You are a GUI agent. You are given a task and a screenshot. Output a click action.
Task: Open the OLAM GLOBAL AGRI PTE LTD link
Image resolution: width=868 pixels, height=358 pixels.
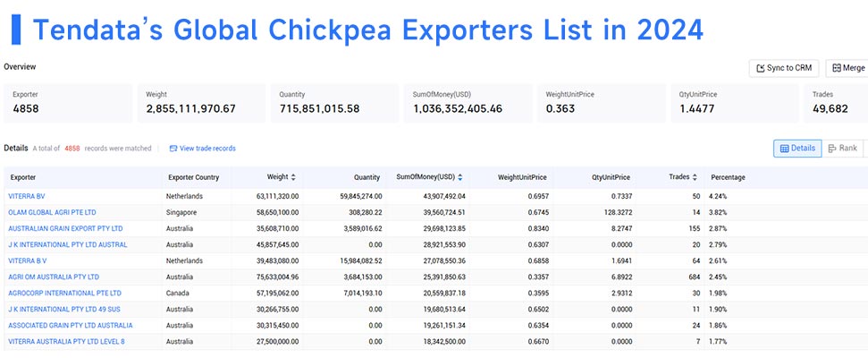click(x=52, y=212)
